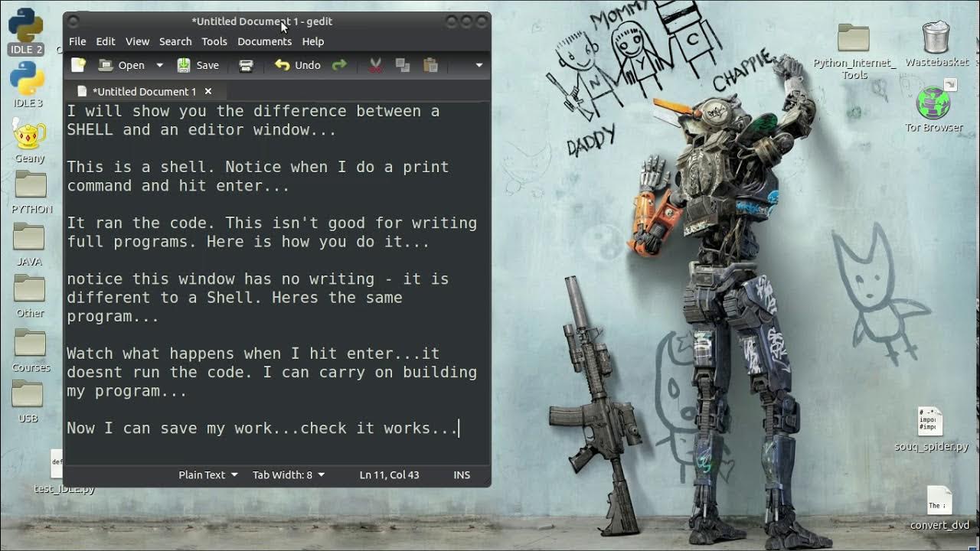Select the PYTHON folder on desktop
This screenshot has height=551, width=980.
click(x=31, y=192)
